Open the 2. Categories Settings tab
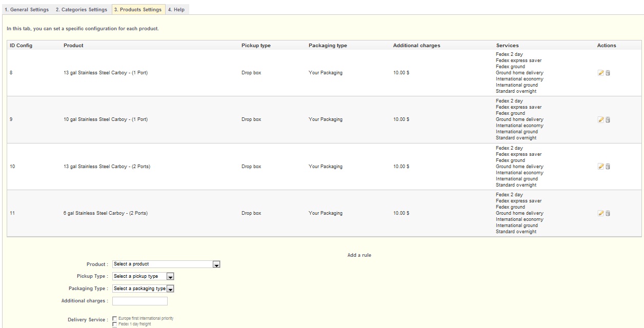This screenshot has width=644, height=328. tap(82, 10)
